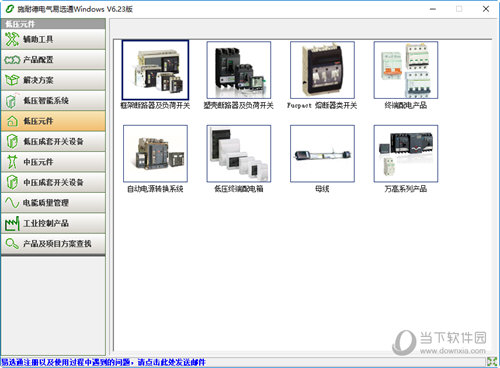Viewport: 500px width, 368px height.
Task: Click the 塑壳断路器及负荷开关 caption text
Action: point(239,106)
